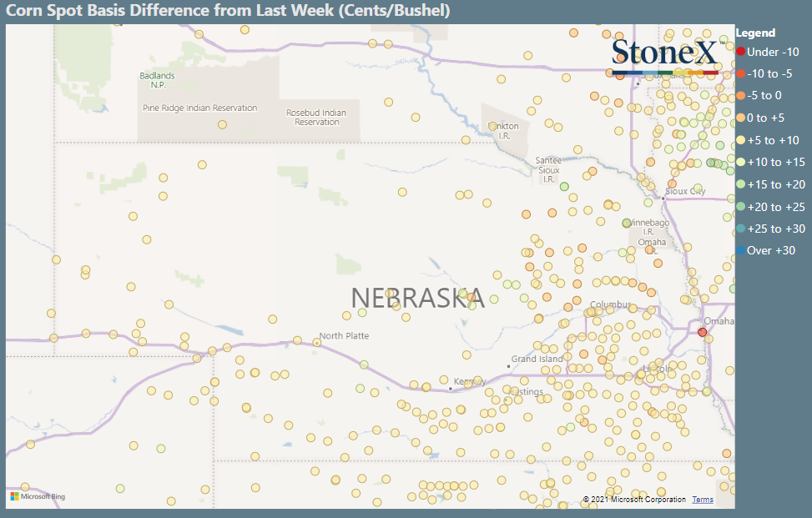The image size is (812, 518).
Task: Click the Pine Ridge Indian Reservation label
Action: click(200, 108)
